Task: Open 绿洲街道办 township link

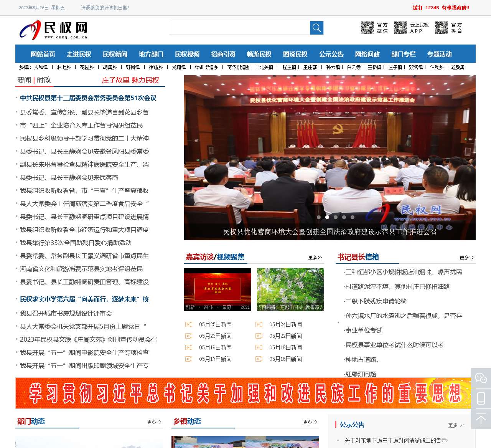Action: tap(206, 67)
